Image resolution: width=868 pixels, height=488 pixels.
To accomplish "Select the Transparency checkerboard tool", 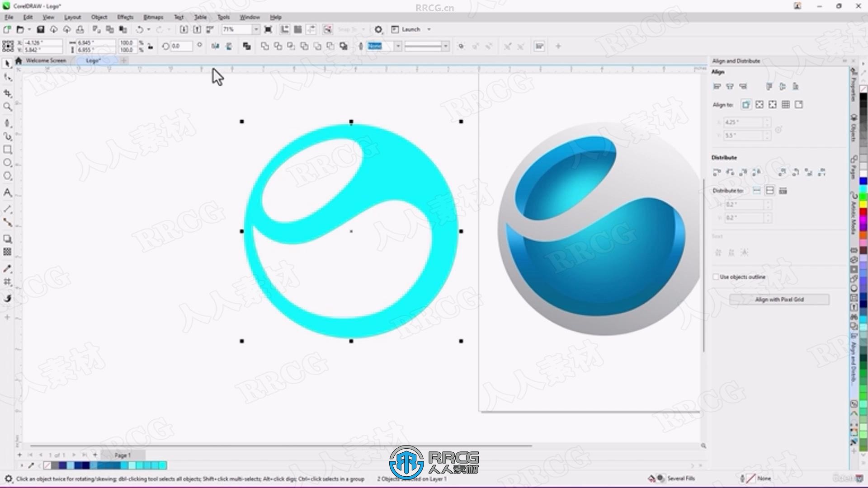I will (7, 252).
